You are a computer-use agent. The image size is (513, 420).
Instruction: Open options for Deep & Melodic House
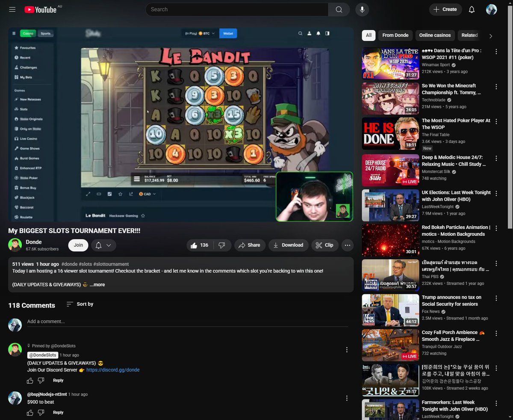click(496, 158)
